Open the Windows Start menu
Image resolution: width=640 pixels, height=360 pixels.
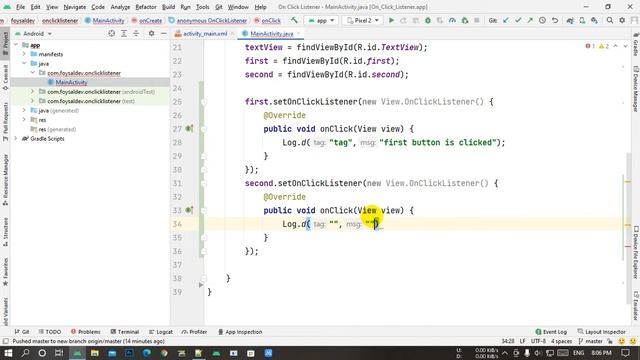click(8, 353)
